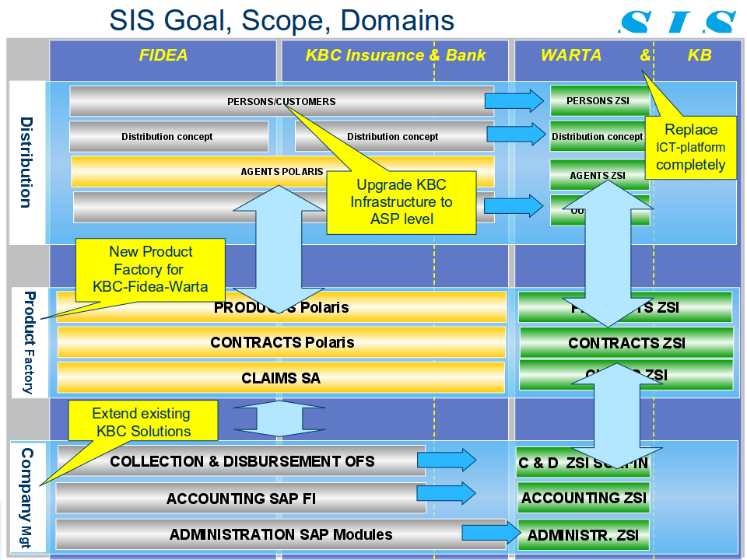This screenshot has width=747, height=560.
Task: Select the WARTA column header
Action: tap(571, 55)
